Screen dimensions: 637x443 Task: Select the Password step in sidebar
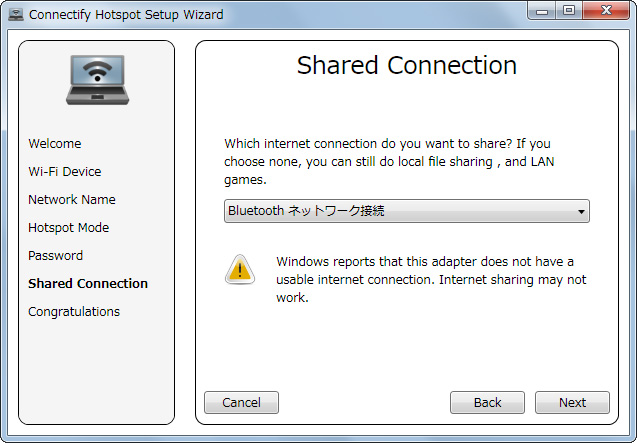(x=55, y=256)
